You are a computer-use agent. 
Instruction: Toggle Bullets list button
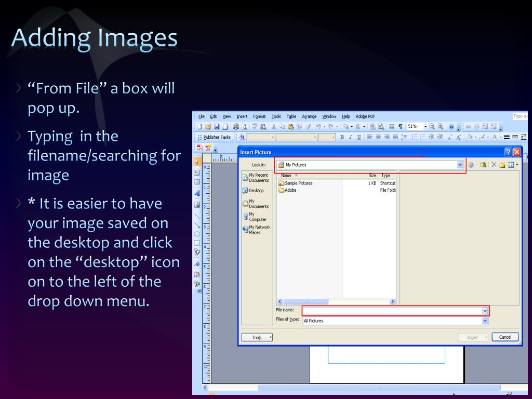(x=423, y=137)
